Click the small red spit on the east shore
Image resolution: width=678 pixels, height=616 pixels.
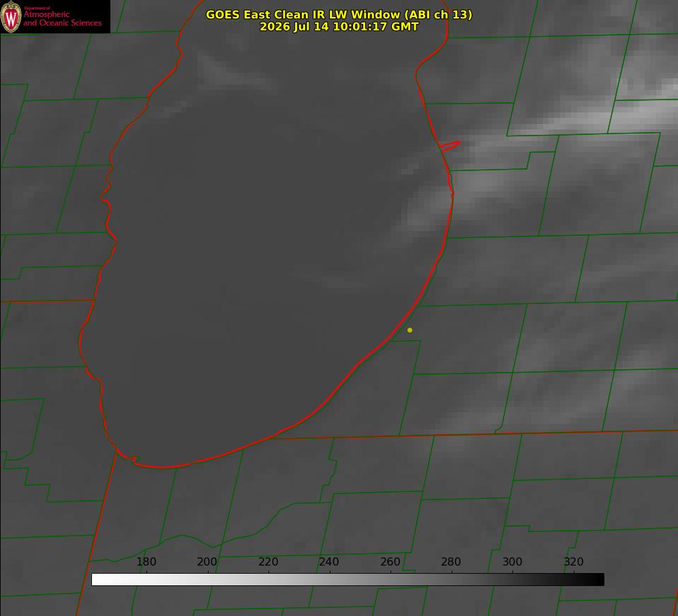(x=450, y=146)
